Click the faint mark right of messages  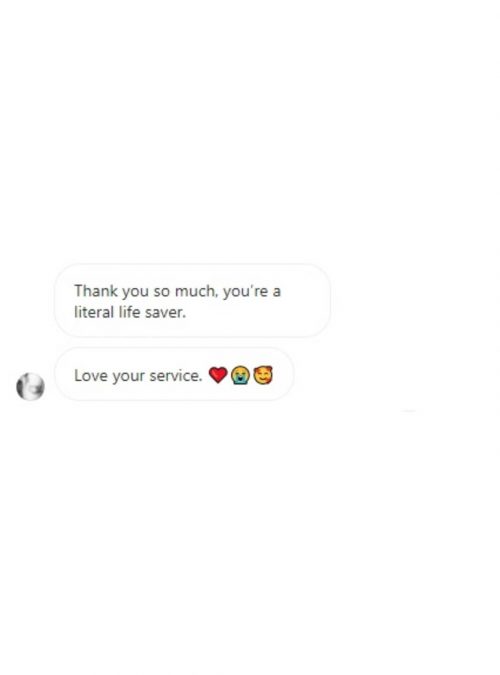coord(409,411)
